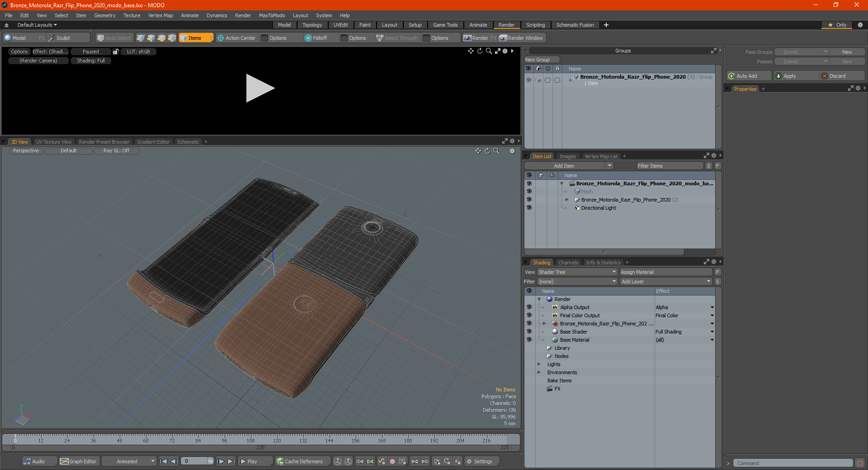Image resolution: width=868 pixels, height=470 pixels.
Task: Toggle visibility of Base Shader layer
Action: point(529,332)
